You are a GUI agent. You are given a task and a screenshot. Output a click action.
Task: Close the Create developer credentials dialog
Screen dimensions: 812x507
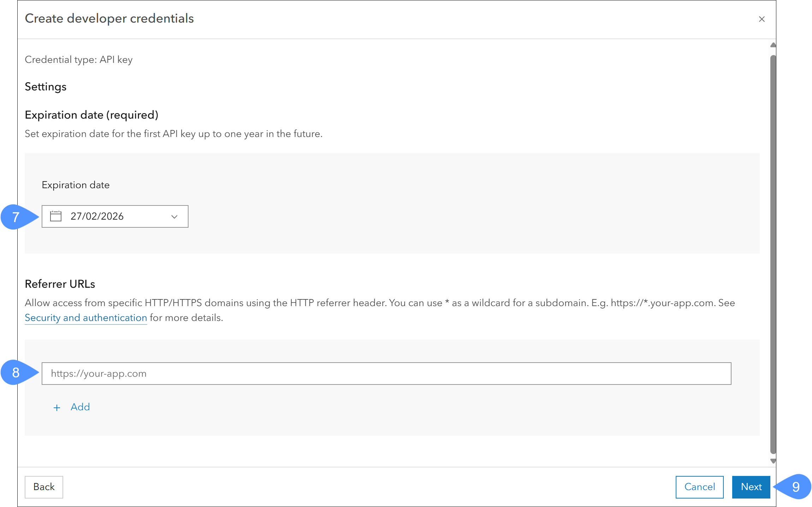pyautogui.click(x=762, y=19)
